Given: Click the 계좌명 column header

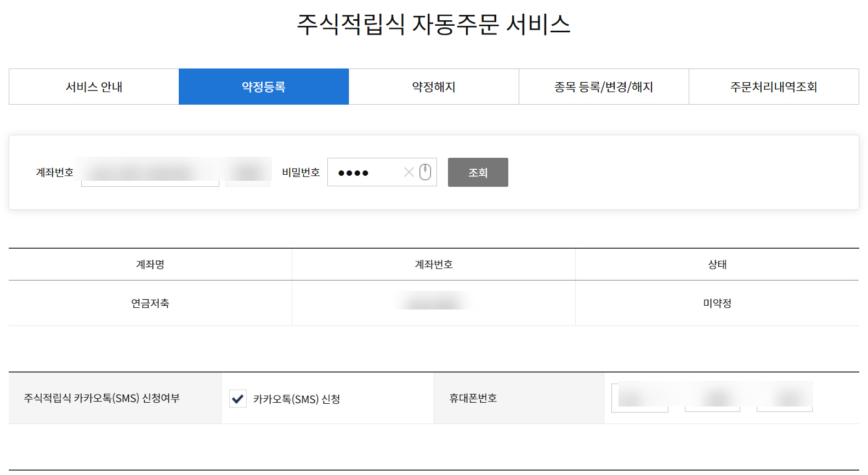Looking at the screenshot, I should click(150, 264).
